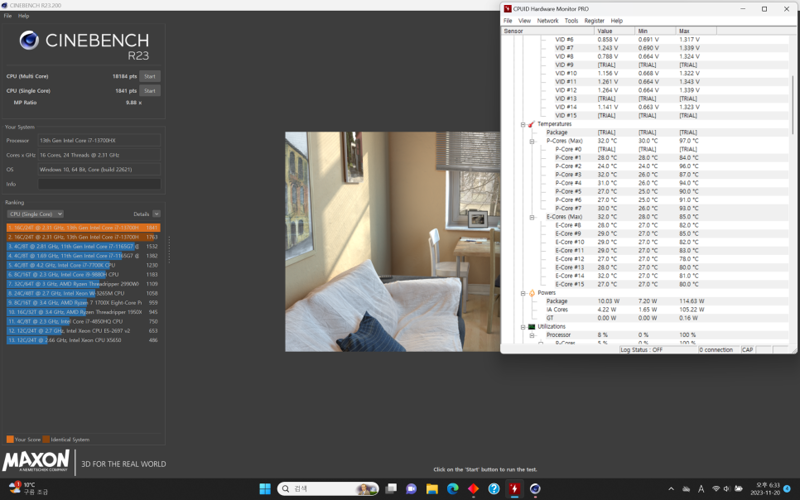The width and height of the screenshot is (800, 500).
Task: Open the weather widget showing 10°C
Action: tap(29, 488)
